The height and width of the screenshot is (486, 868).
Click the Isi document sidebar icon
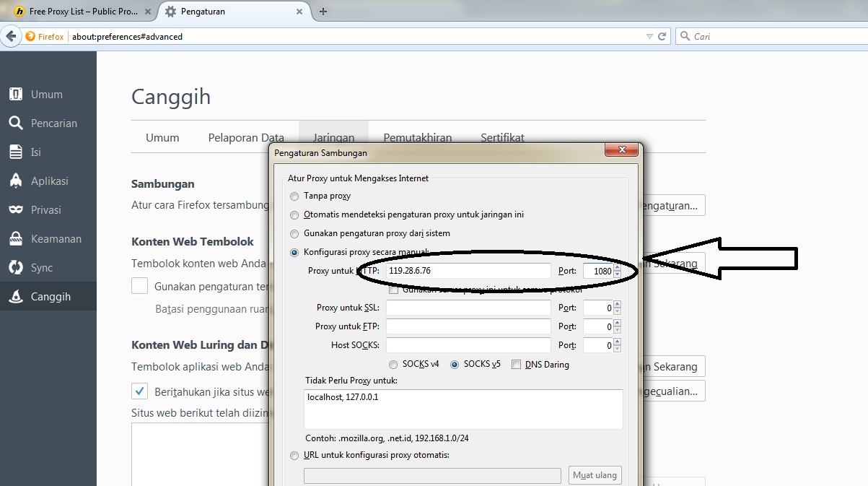(16, 152)
